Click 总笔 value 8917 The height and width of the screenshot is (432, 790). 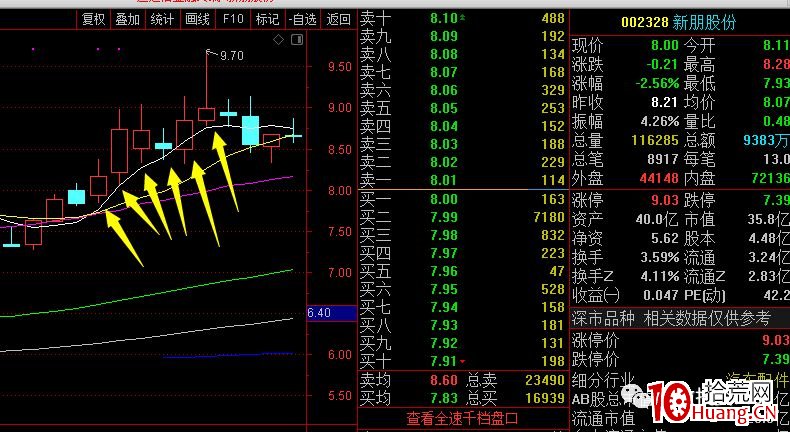click(x=663, y=159)
